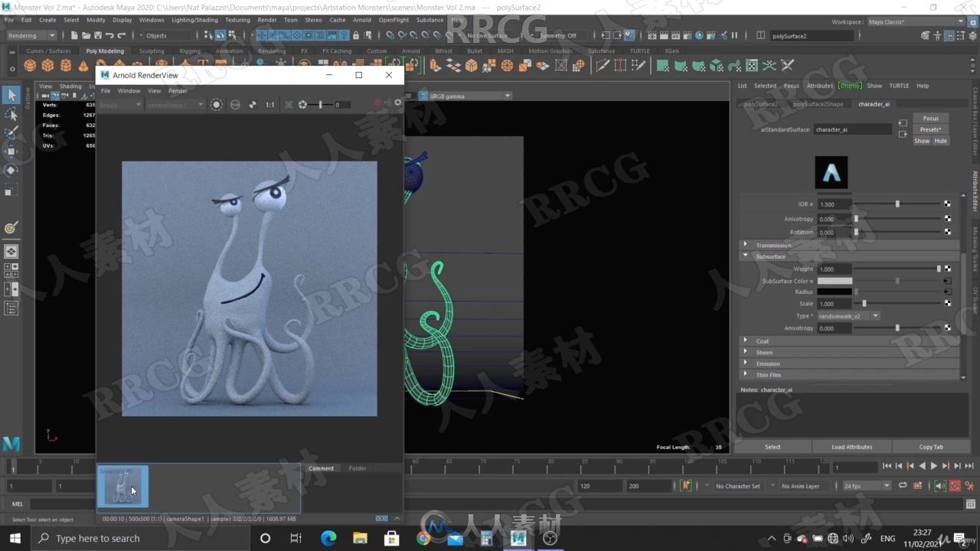This screenshot has width=980, height=551.
Task: Open Render menu in Arnold RenderView
Action: point(178,90)
